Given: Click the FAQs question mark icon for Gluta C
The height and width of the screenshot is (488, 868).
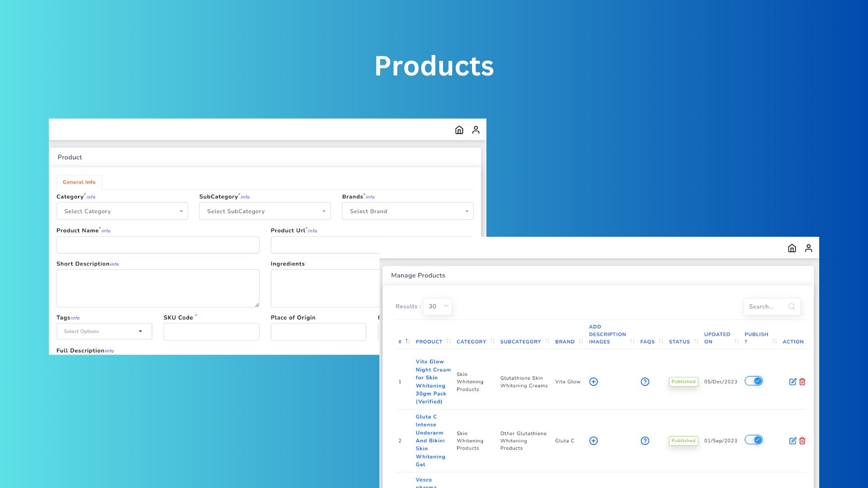Looking at the screenshot, I should coord(645,441).
